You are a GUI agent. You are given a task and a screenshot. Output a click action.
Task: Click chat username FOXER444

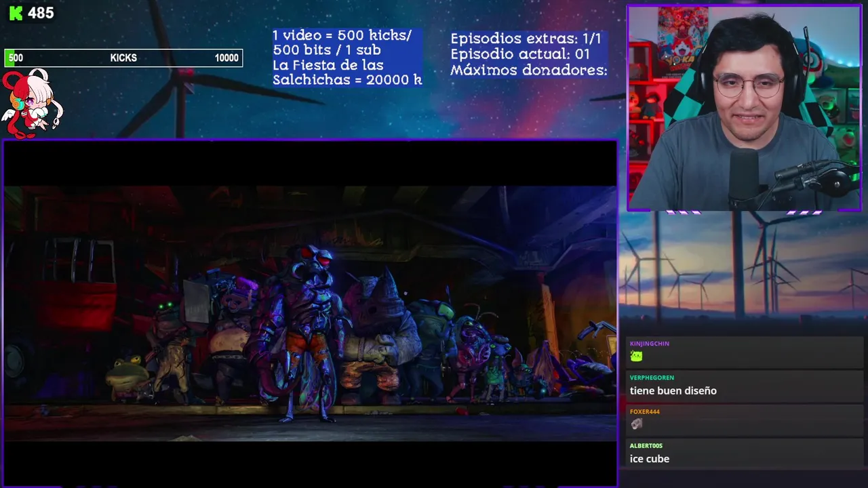click(x=645, y=411)
